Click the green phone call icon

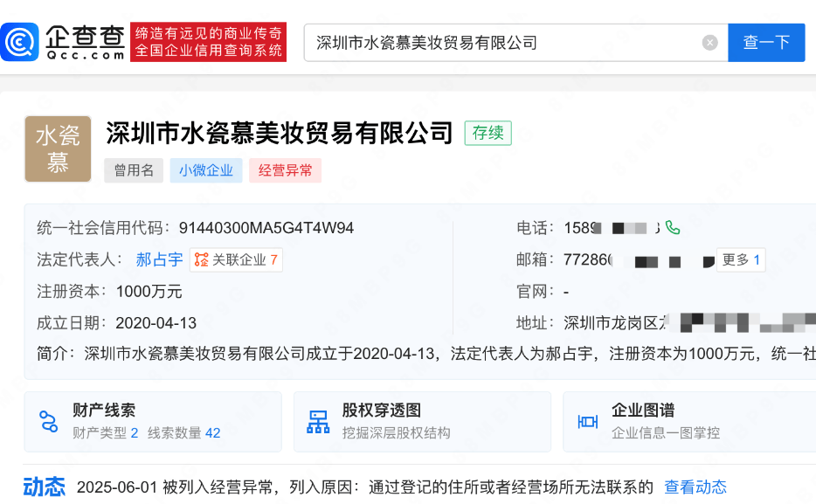(673, 228)
